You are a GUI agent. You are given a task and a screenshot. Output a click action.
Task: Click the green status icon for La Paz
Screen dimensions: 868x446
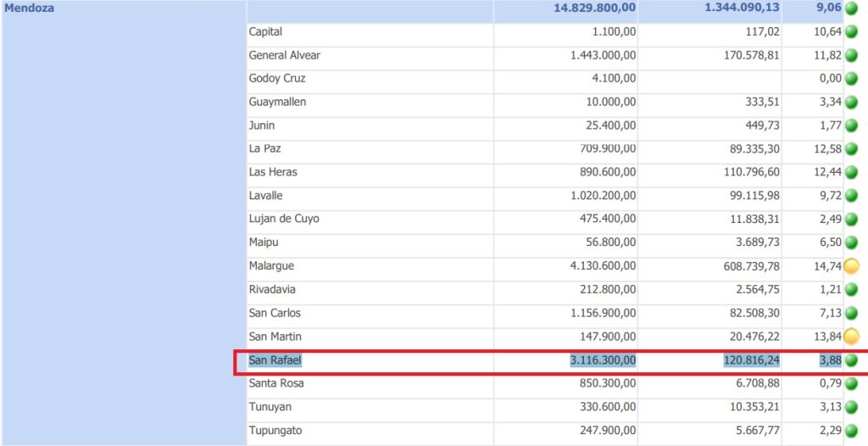851,149
